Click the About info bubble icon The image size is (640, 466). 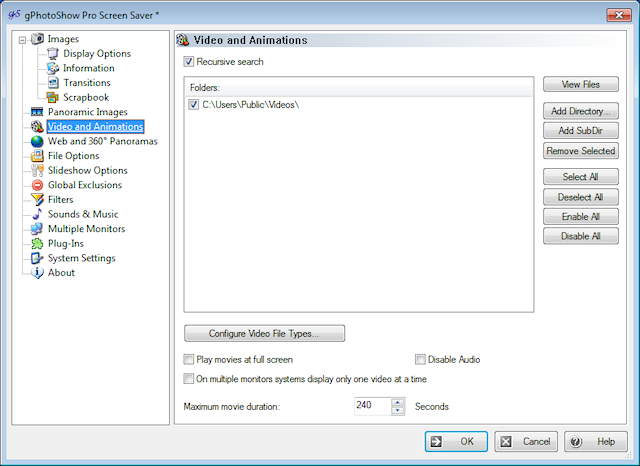(37, 273)
